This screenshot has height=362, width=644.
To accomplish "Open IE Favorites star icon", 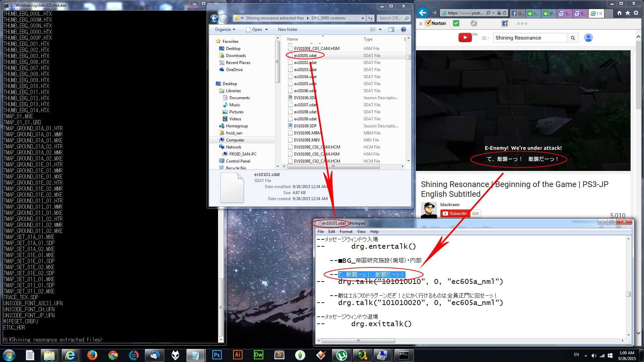I will tap(628, 13).
